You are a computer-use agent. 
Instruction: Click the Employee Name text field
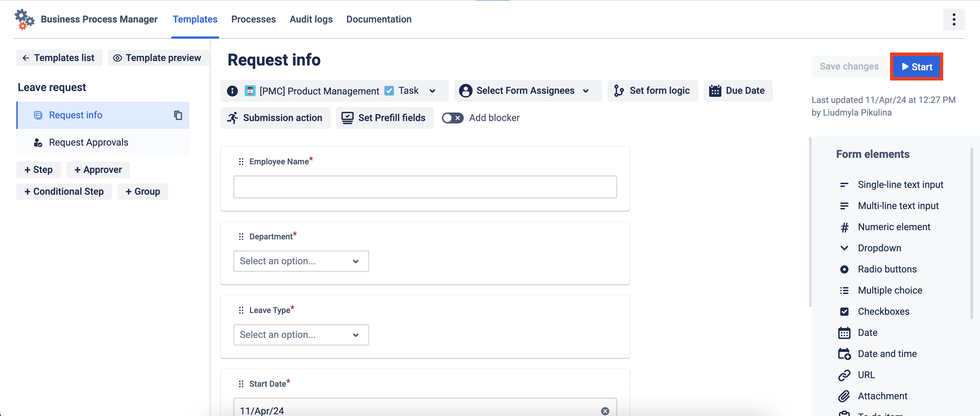click(425, 187)
